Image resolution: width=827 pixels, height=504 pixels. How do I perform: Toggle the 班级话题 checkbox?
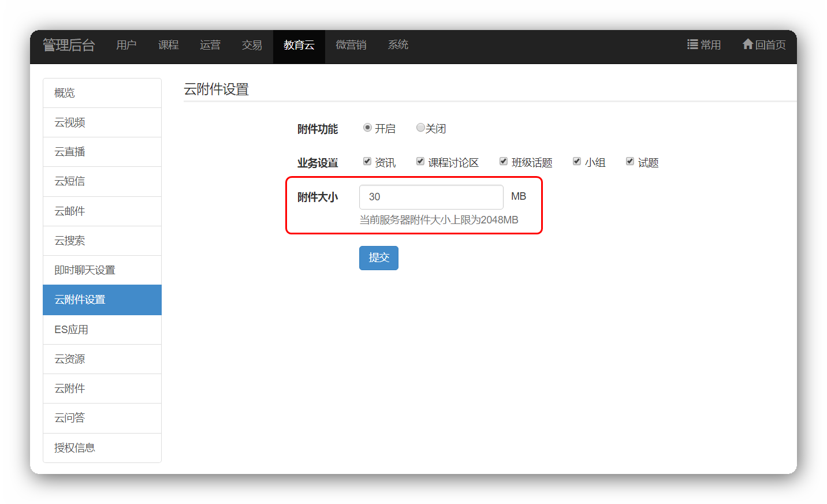click(x=504, y=162)
